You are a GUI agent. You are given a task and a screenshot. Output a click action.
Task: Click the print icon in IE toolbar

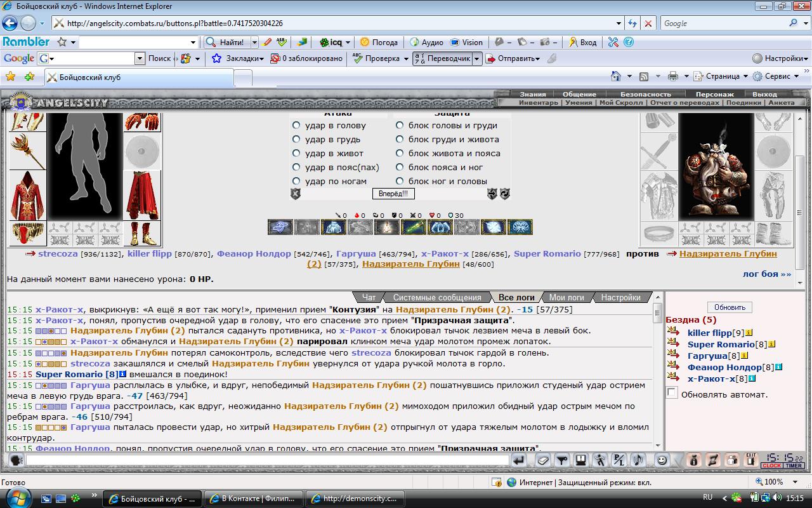(673, 76)
